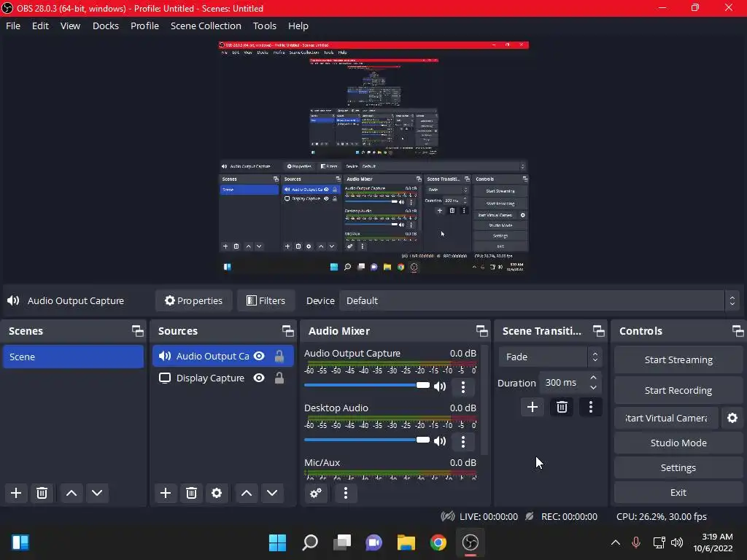
Task: Undock the Audio Mixer panel
Action: pos(482,331)
